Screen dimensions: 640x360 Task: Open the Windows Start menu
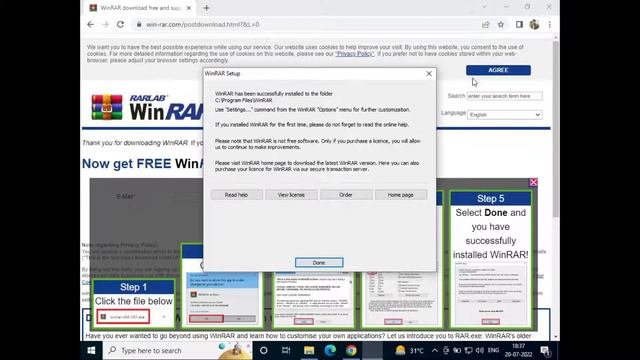point(91,351)
